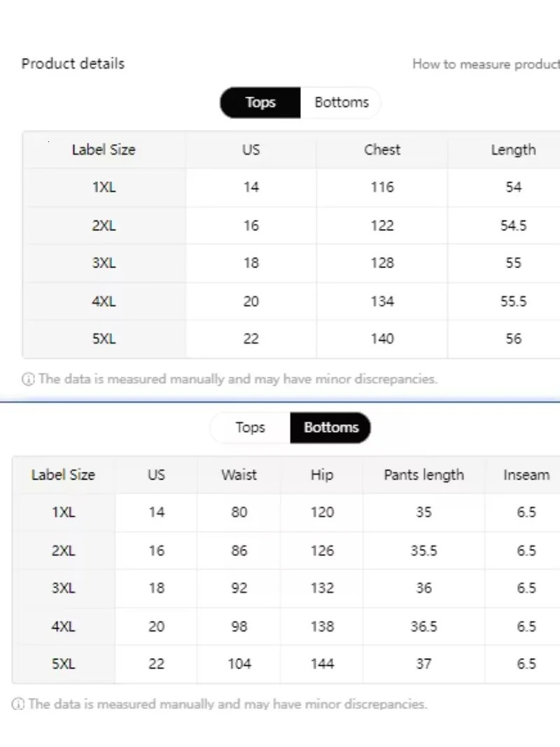Click the Hip column header

point(321,475)
